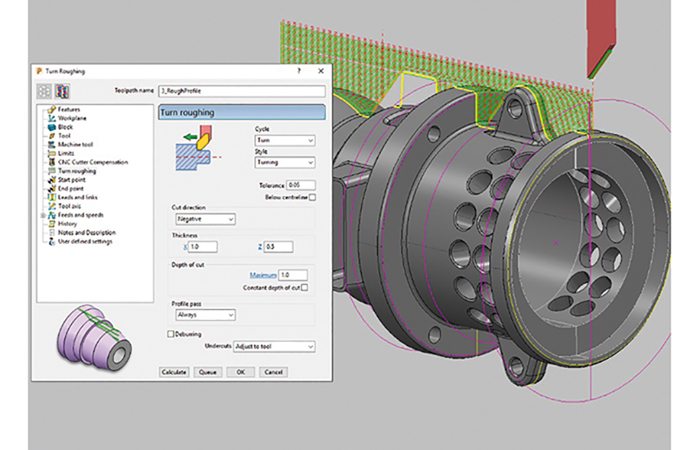Open the Style dropdown
This screenshot has height=450, width=700.
tap(285, 162)
